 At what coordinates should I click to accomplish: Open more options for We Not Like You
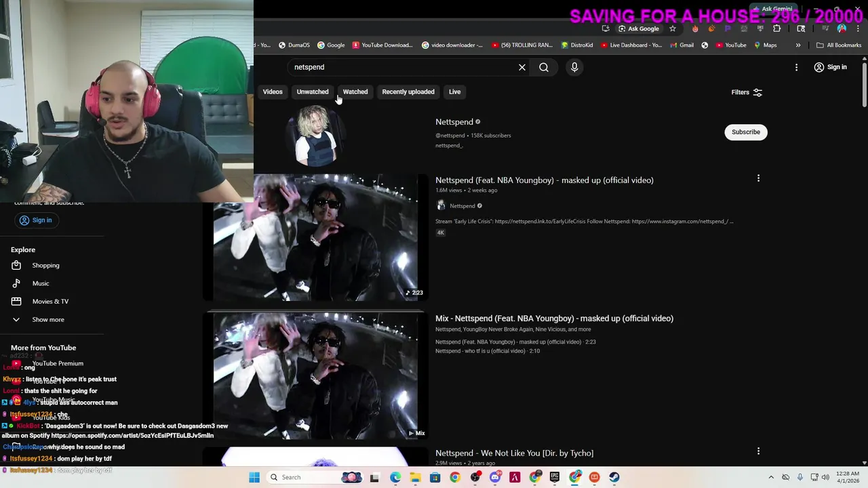[758, 451]
